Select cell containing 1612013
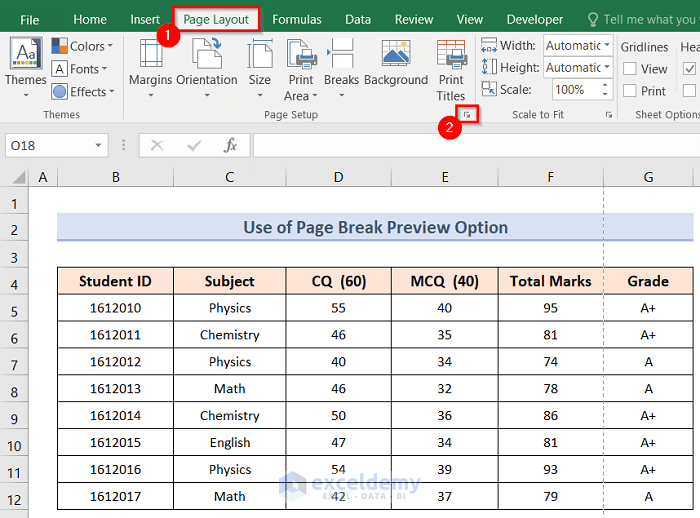The image size is (700, 518). point(116,388)
